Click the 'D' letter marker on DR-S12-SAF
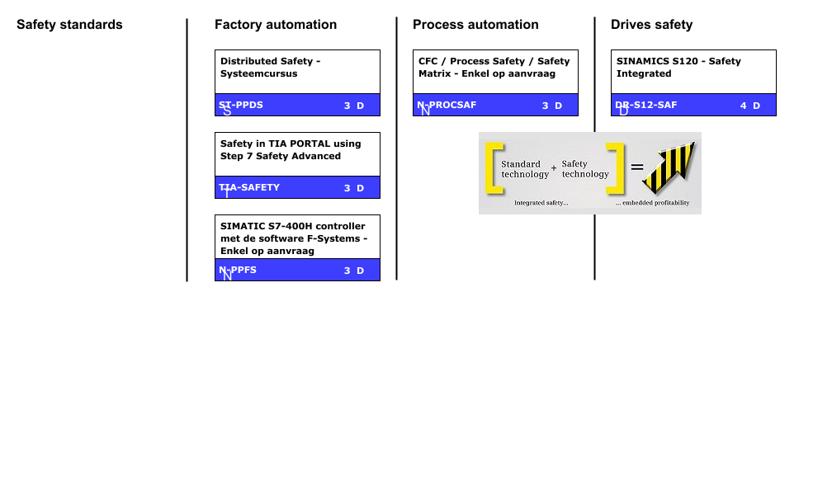Image resolution: width=832 pixels, height=504 pixels. click(623, 111)
